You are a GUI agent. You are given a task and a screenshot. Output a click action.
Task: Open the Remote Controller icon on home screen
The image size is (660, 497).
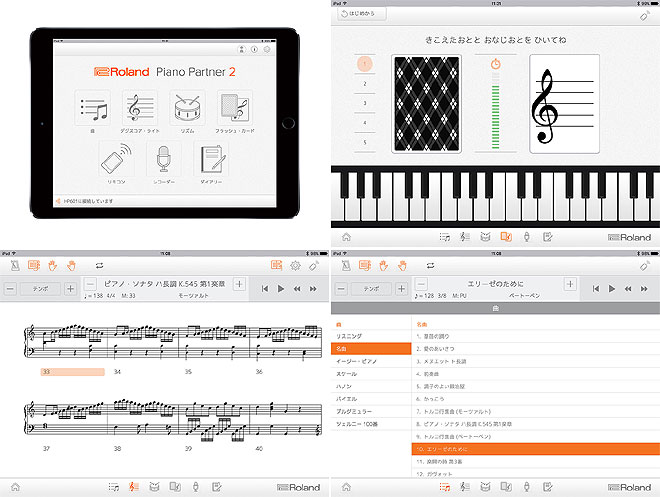[x=116, y=159]
